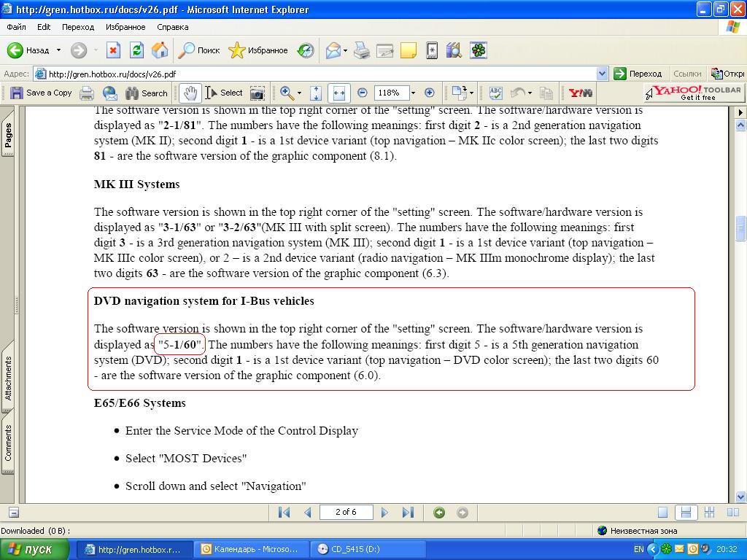
Task: Open the Файл menu
Action: pyautogui.click(x=16, y=27)
